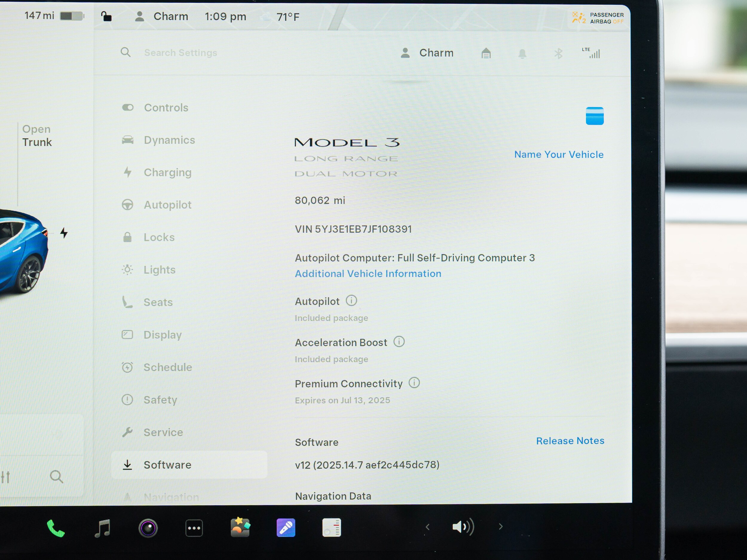Image resolution: width=747 pixels, height=560 pixels.
Task: Open notifications bell icon
Action: point(522,53)
